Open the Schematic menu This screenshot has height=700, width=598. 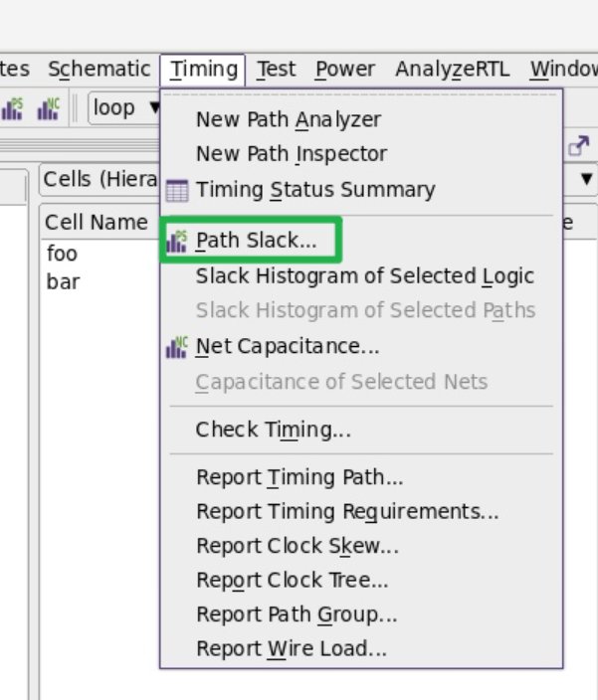(100, 70)
